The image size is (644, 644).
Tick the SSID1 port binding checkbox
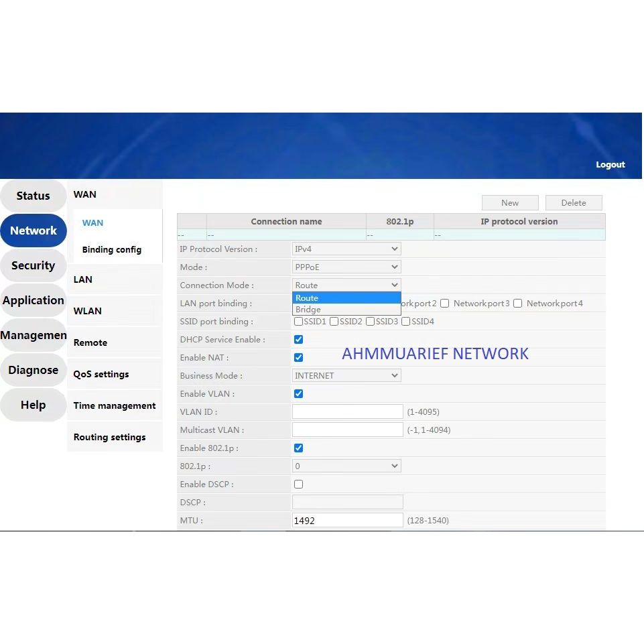click(x=299, y=322)
